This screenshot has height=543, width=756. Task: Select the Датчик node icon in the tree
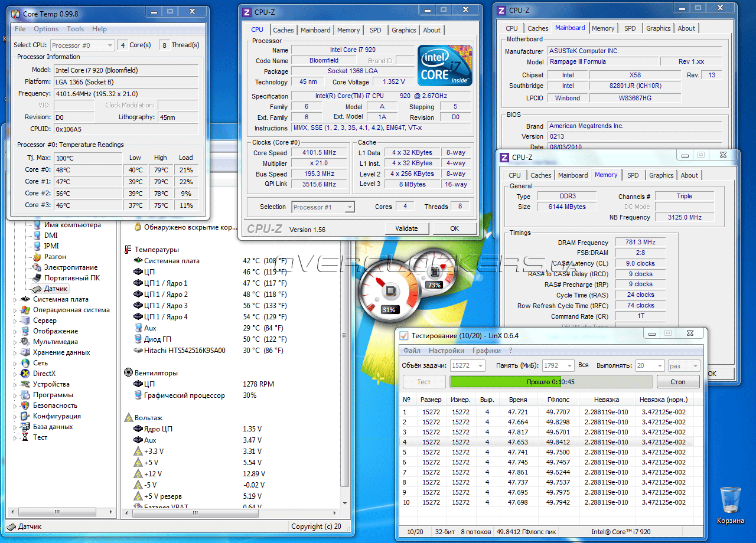click(37, 289)
